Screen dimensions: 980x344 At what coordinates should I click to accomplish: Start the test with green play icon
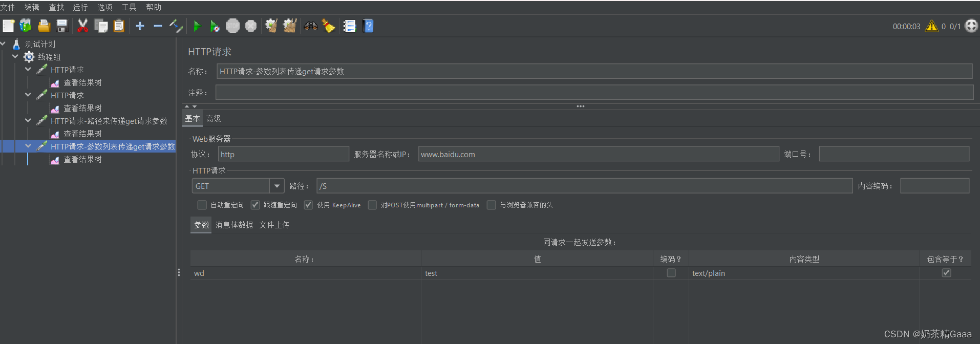[197, 26]
